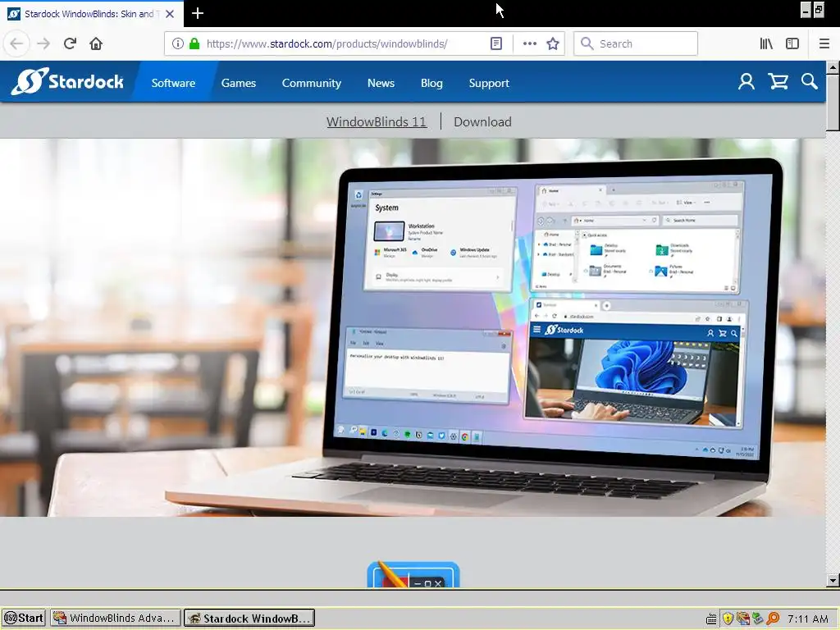Switch to WindowBlinds Adva... taskbar window
The height and width of the screenshot is (630, 840).
click(x=115, y=618)
